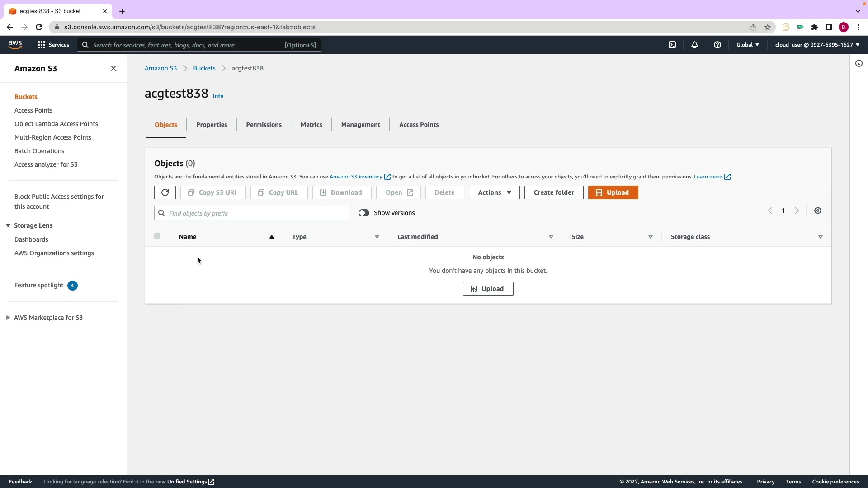Open the Actions dropdown menu

coord(494,192)
